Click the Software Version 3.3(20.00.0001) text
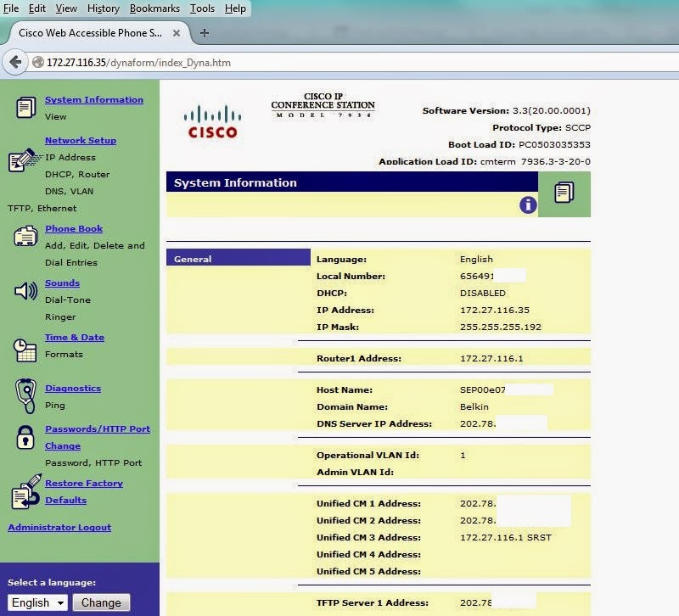This screenshot has height=616, width=679. point(506,110)
